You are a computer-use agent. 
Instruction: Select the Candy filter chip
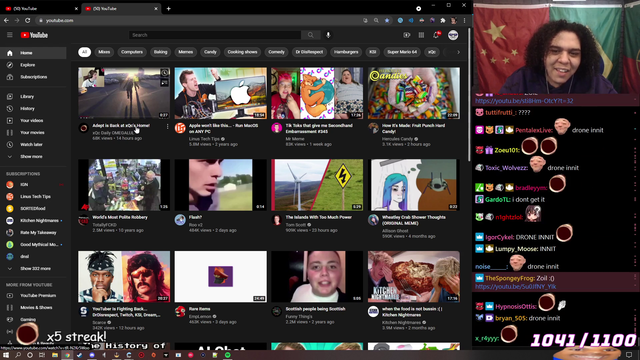[x=210, y=52]
